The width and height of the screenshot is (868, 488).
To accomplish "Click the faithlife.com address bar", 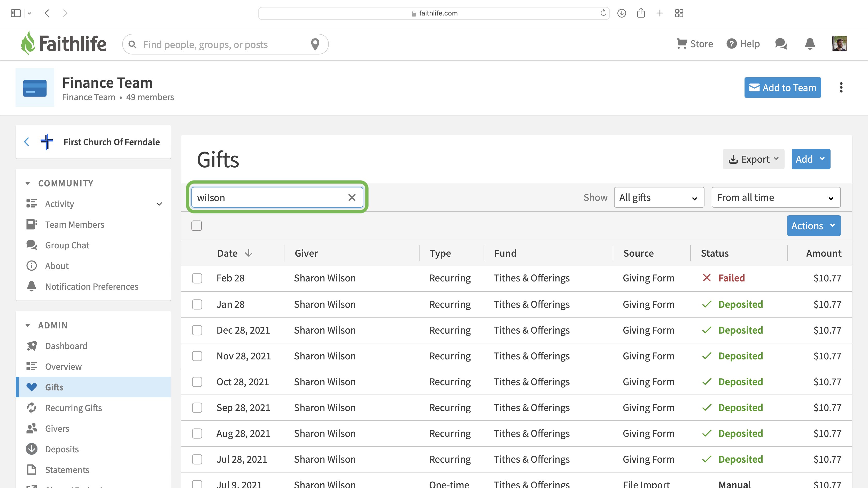I will (434, 13).
